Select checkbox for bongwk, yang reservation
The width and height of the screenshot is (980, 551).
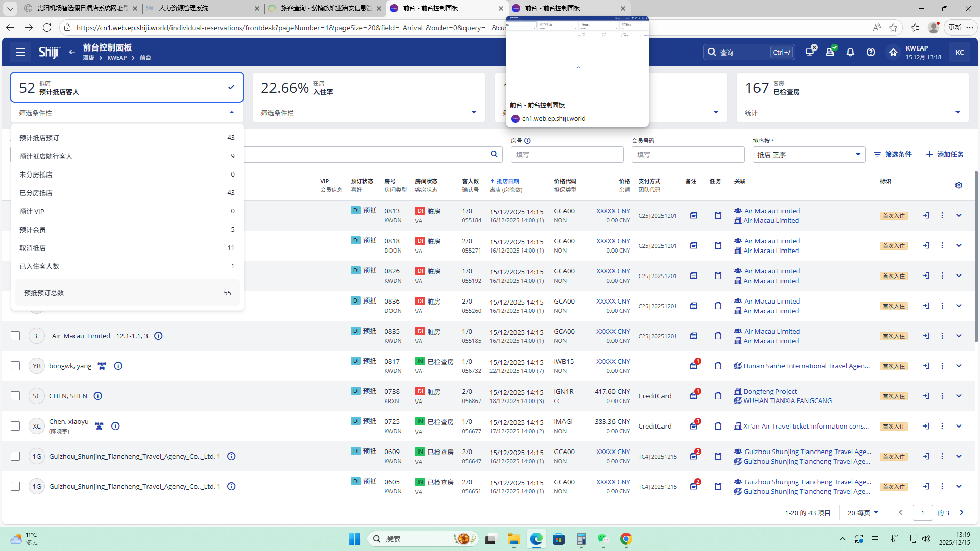[x=15, y=366]
